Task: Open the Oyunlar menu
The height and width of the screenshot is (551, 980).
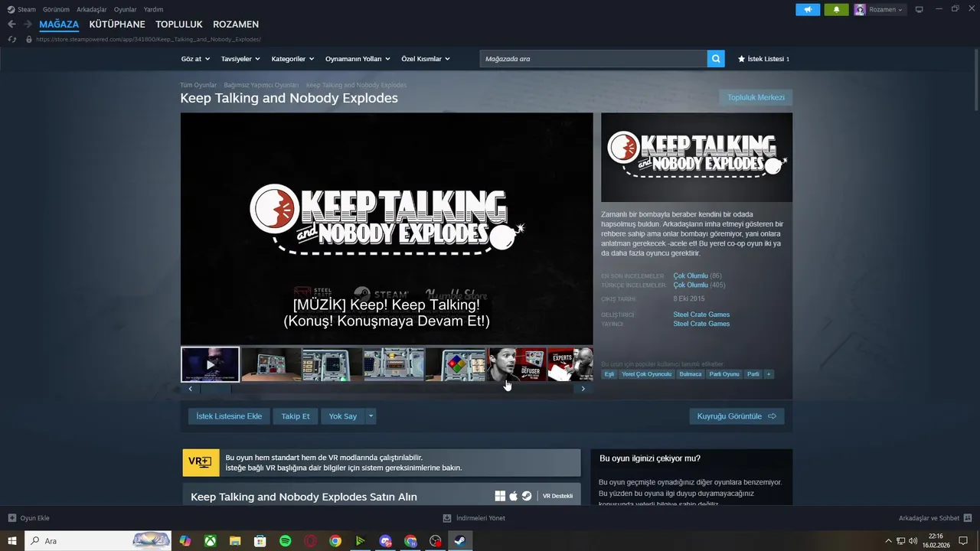Action: click(x=125, y=10)
